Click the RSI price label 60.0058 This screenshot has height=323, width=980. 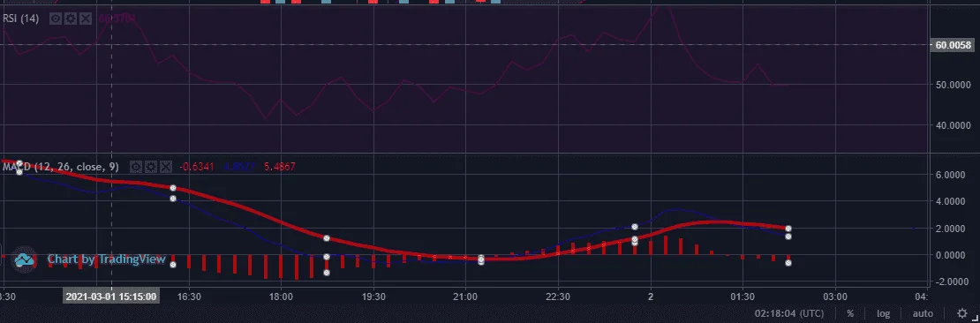pyautogui.click(x=954, y=45)
